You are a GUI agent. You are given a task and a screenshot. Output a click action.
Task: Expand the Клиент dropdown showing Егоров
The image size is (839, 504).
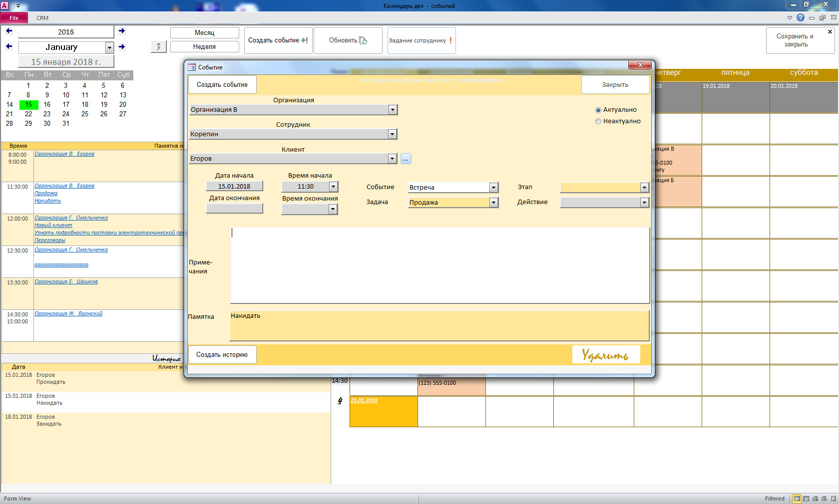pyautogui.click(x=392, y=159)
